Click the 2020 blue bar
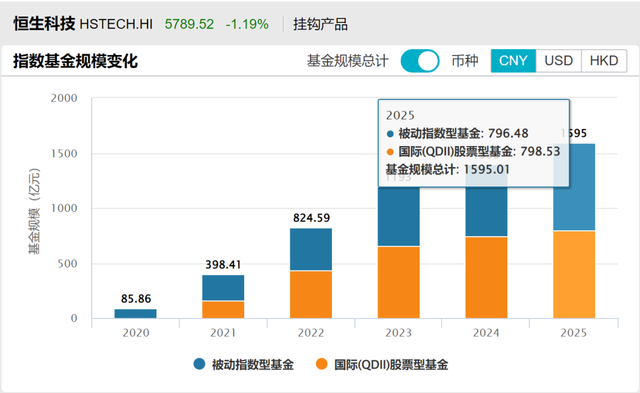Screen dimensions: 640x393 (x=136, y=313)
